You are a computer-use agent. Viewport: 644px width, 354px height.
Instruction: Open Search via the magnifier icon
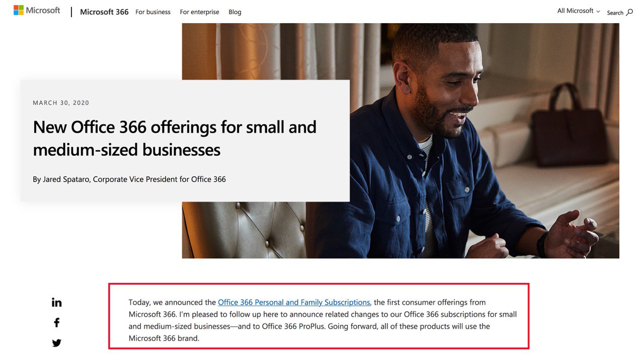click(629, 12)
